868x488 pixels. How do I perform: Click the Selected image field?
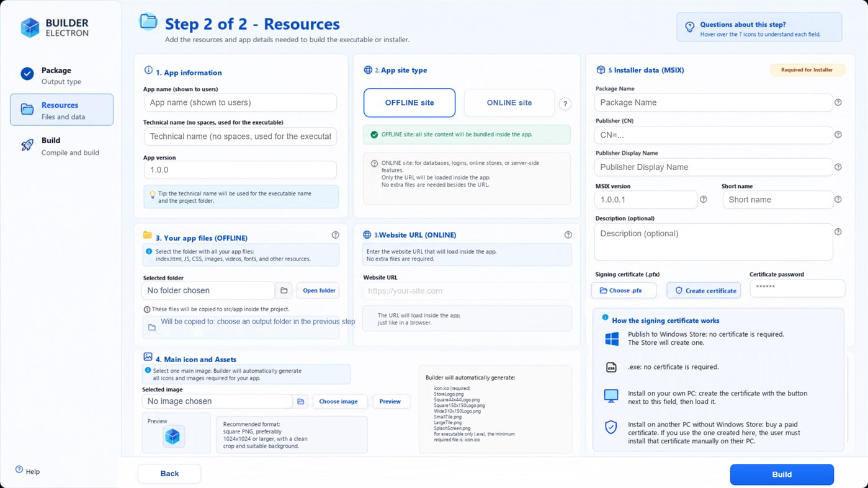click(x=217, y=401)
